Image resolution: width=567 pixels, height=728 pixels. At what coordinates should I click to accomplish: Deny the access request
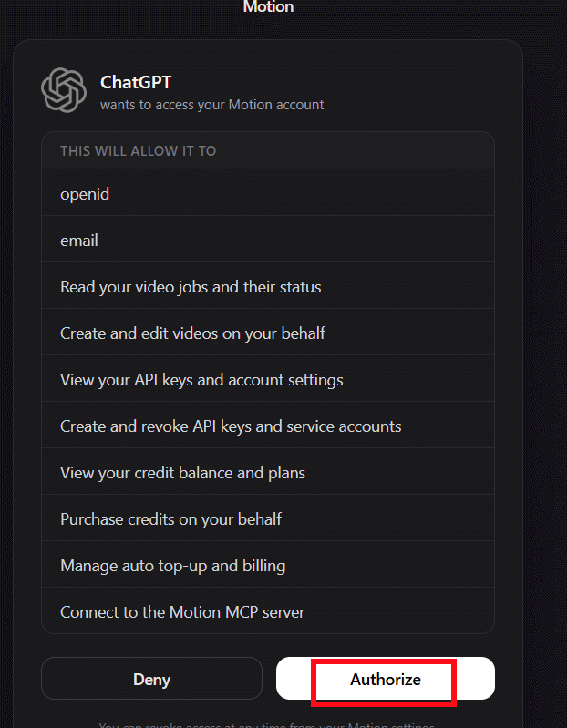(x=152, y=678)
